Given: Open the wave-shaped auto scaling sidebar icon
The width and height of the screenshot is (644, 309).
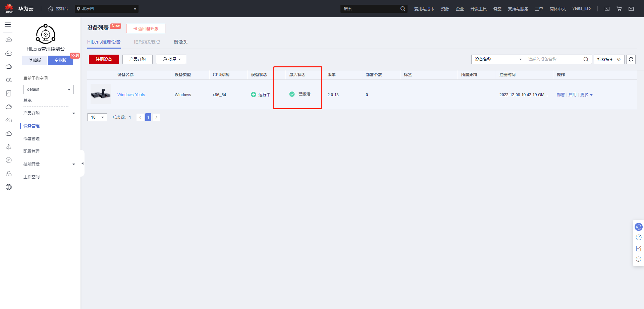Looking at the screenshot, I should coord(9,80).
